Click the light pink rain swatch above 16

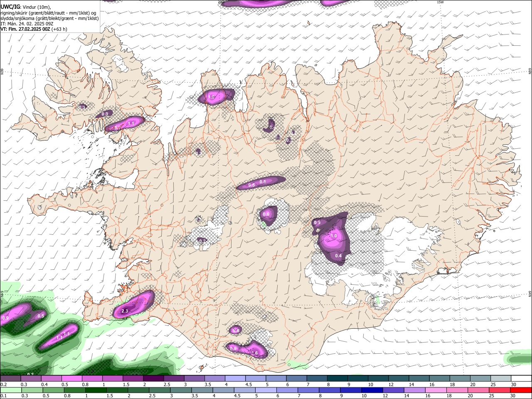(436, 390)
